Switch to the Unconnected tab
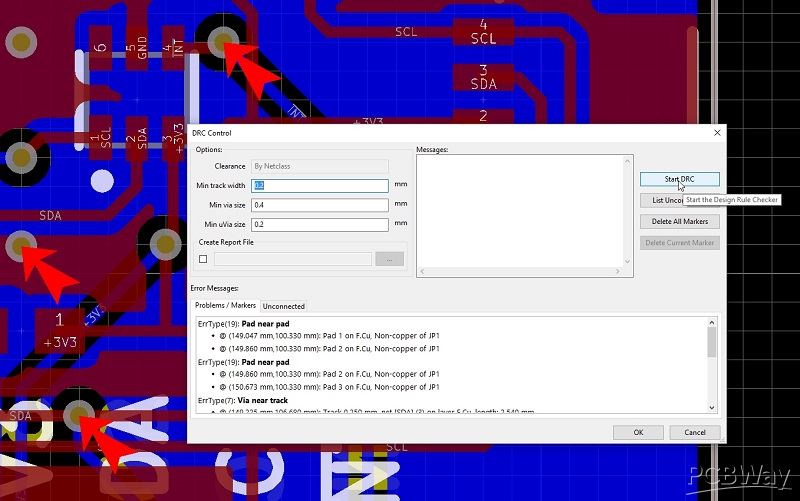Viewport: 800px width, 501px height. click(x=284, y=305)
